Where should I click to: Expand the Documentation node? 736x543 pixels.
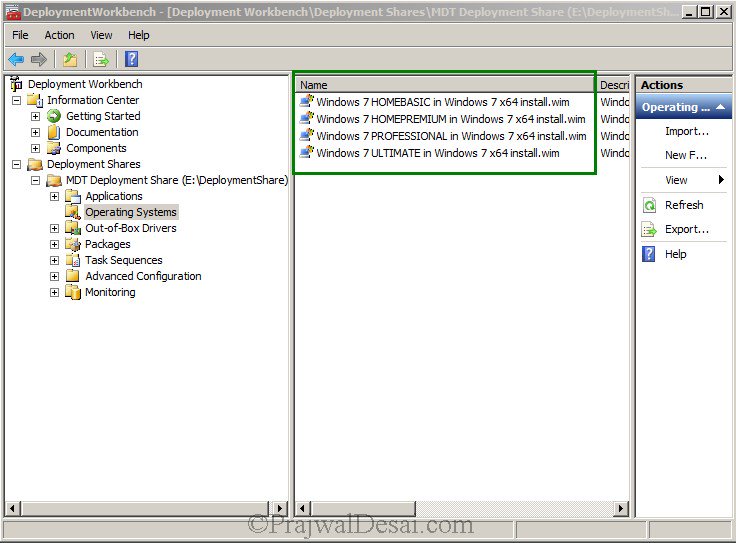tap(36, 132)
